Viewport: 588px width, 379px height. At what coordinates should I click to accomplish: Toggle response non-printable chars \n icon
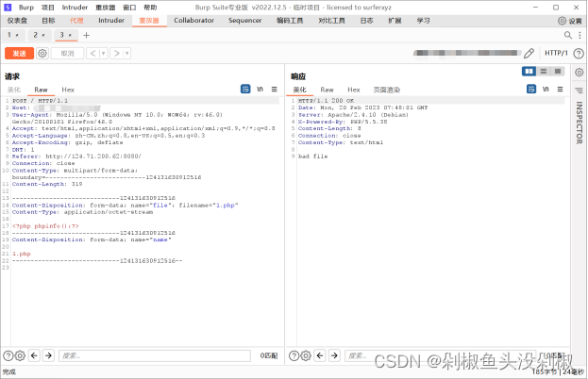click(x=546, y=90)
